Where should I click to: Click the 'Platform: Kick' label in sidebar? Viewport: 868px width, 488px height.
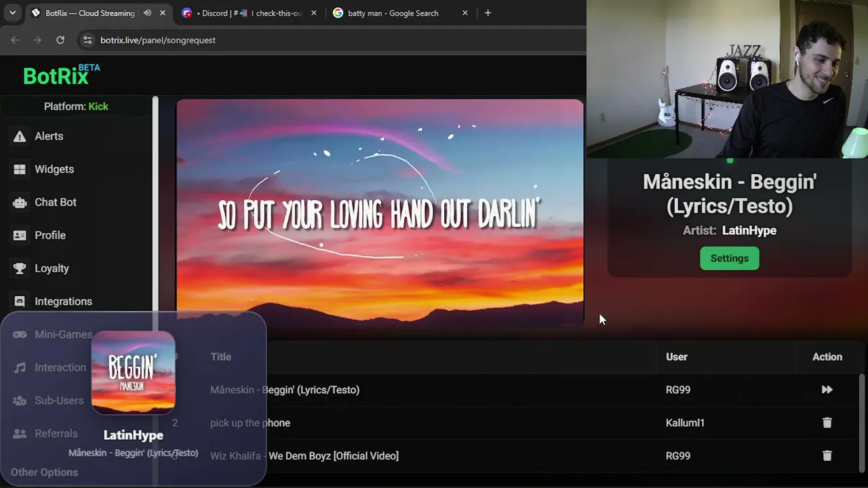click(76, 106)
